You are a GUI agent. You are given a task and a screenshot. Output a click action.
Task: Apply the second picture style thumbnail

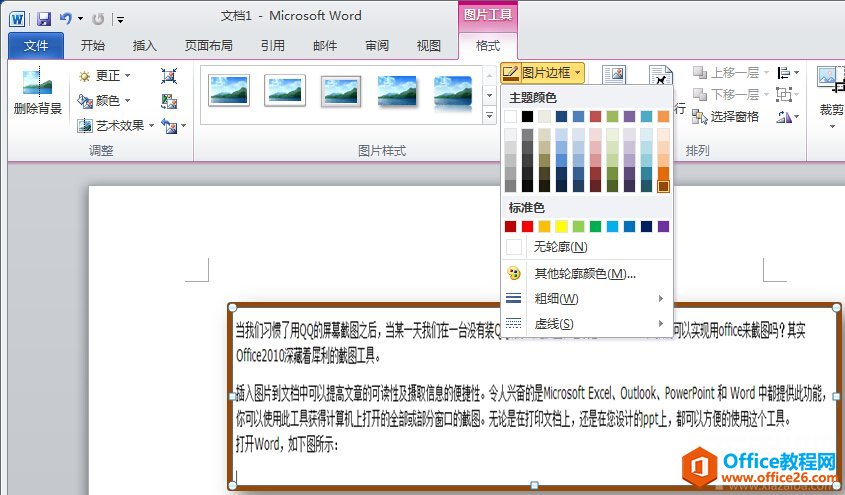[285, 90]
